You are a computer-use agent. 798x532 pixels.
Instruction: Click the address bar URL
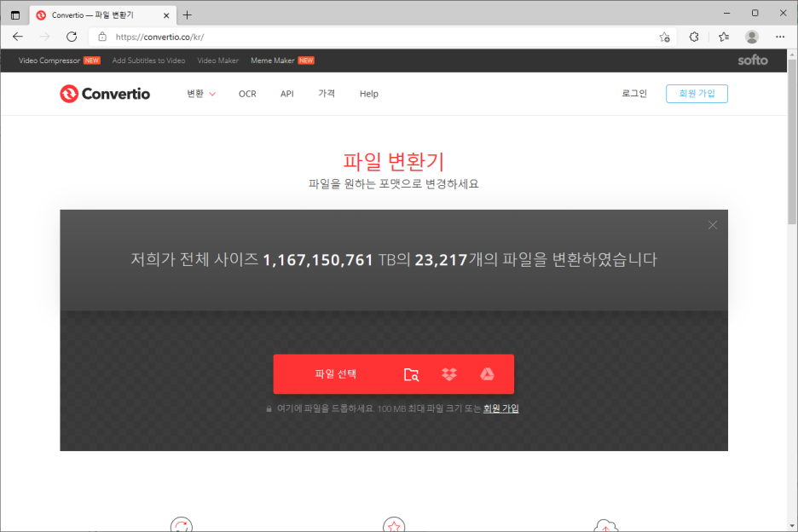159,37
